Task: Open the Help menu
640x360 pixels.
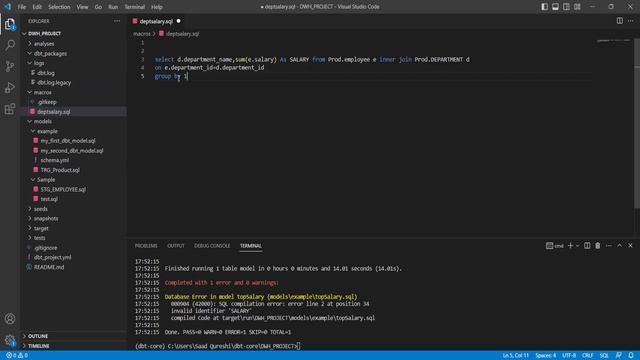Action: pyautogui.click(x=157, y=7)
